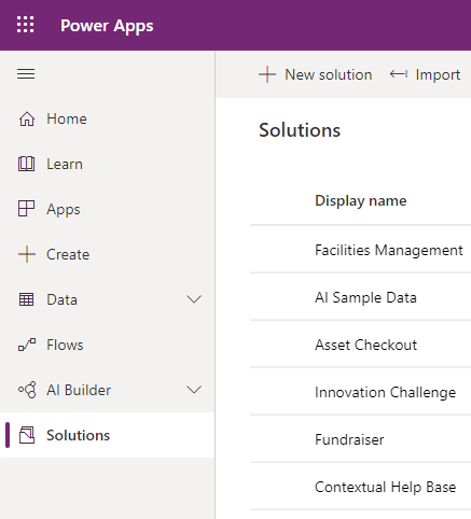The height and width of the screenshot is (519, 471).
Task: Open the Asset Checkout solution
Action: pyautogui.click(x=366, y=345)
